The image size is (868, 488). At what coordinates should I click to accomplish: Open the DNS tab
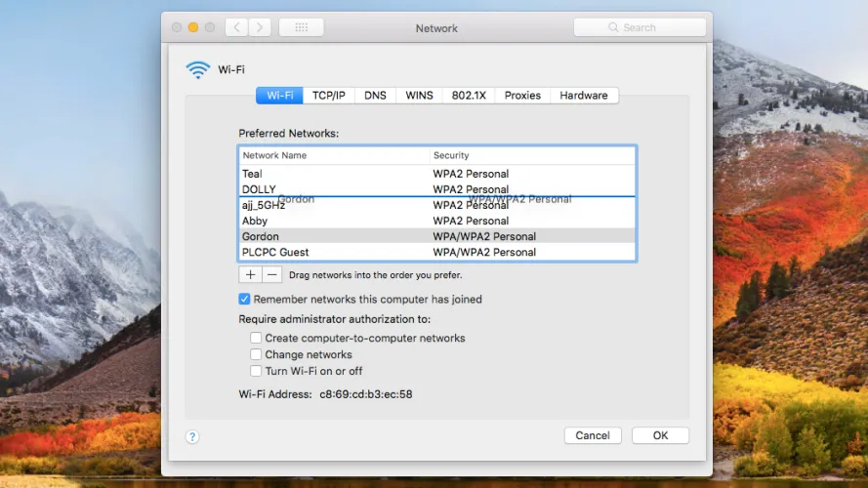(375, 96)
